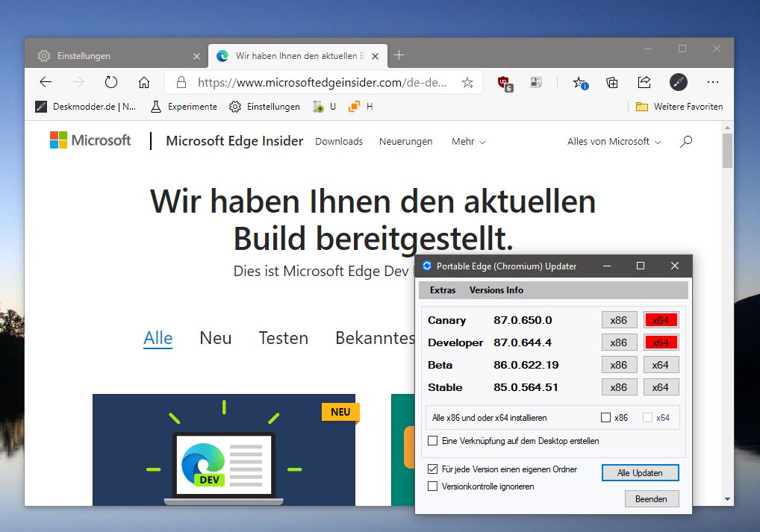
Task: Uncheck own folder per version option
Action: point(433,469)
